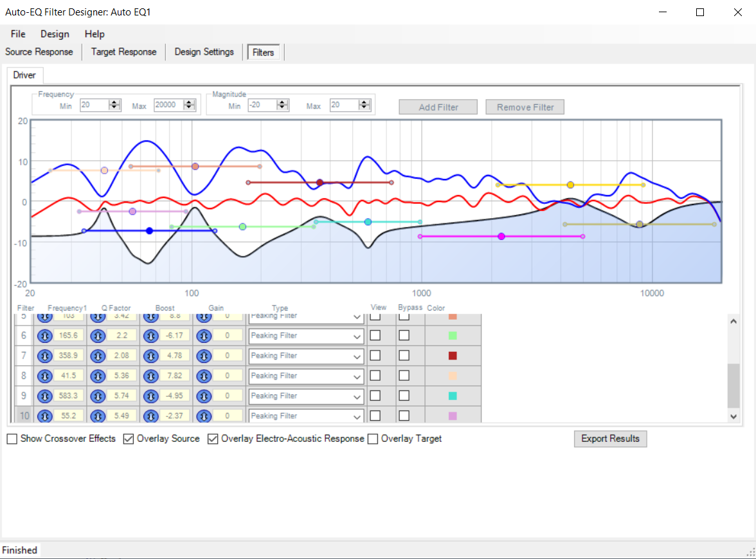Click the Q Factor adjust icon for filter 7

98,356
